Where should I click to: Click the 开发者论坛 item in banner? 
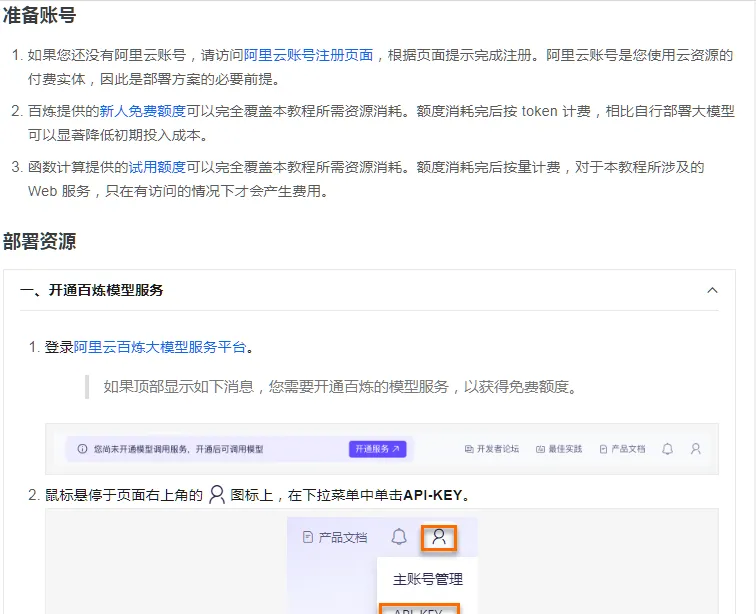492,449
